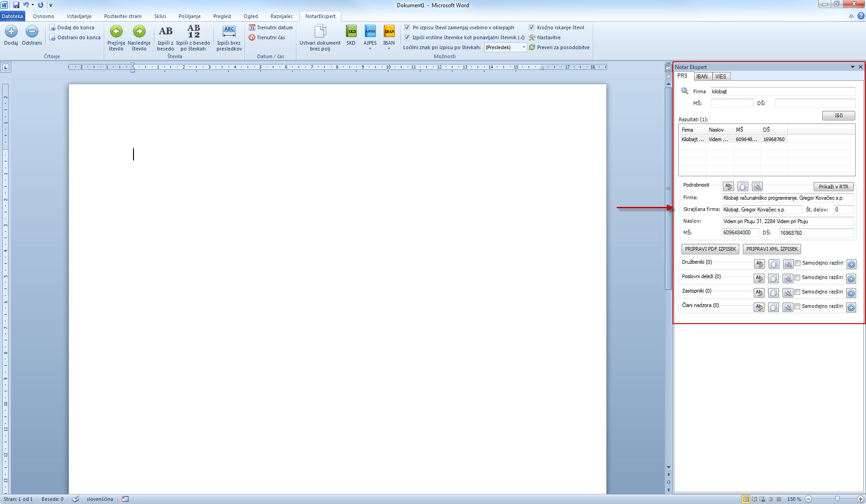Uncheck Pri izpisu števil zamenjaj vsebino checkbox
Viewport: 866px width, 504px height.
coord(407,27)
